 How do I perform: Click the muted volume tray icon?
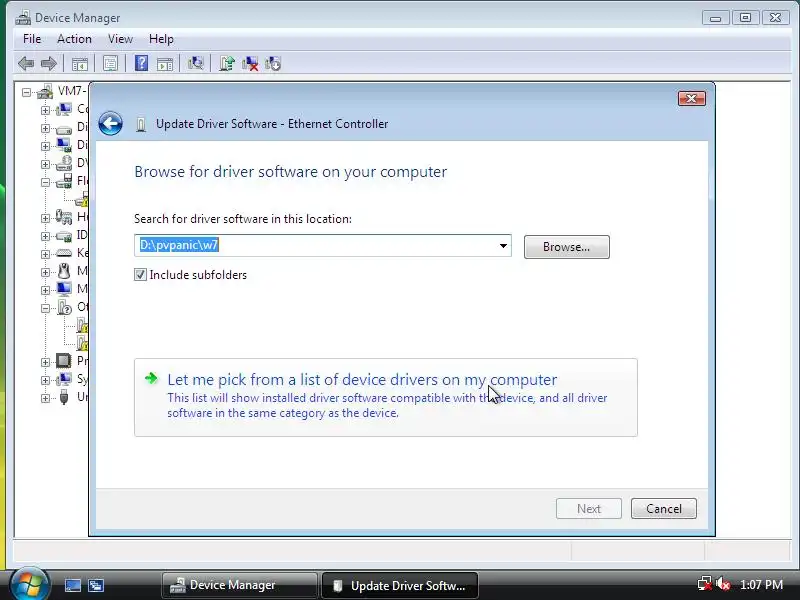[x=723, y=584]
